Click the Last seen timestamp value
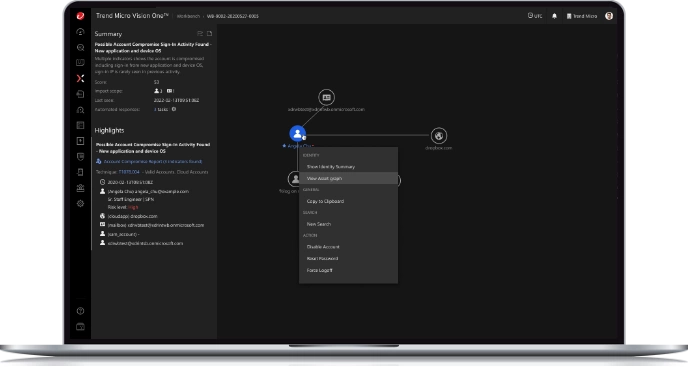 point(176,100)
